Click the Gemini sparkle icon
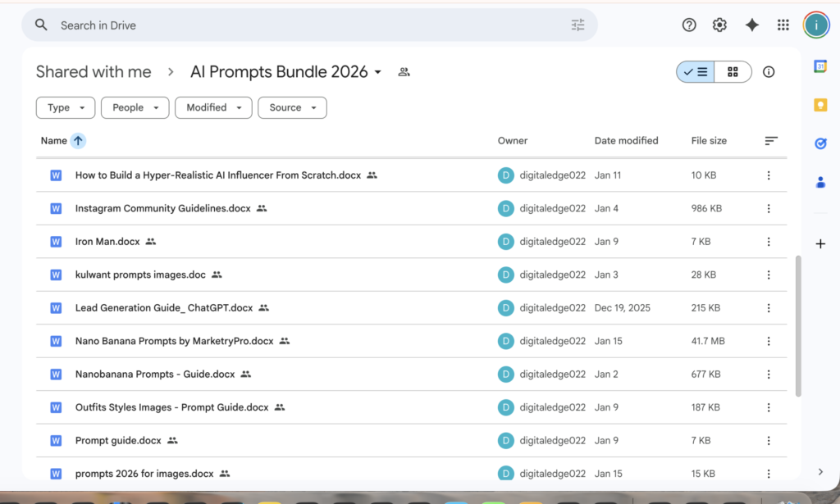The image size is (840, 504). [751, 25]
